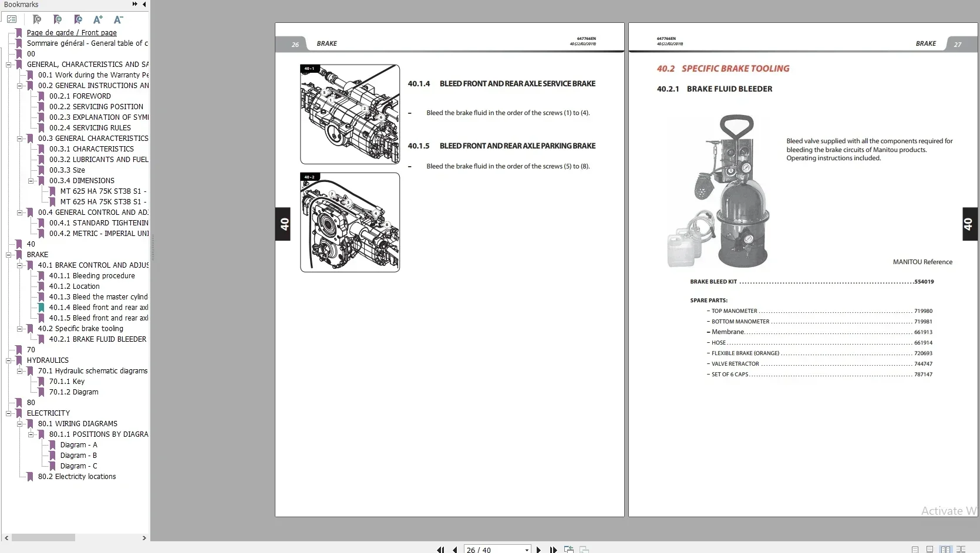Decrease bookmark text size with A- icon
This screenshot has height=553, width=980.
[x=119, y=19]
